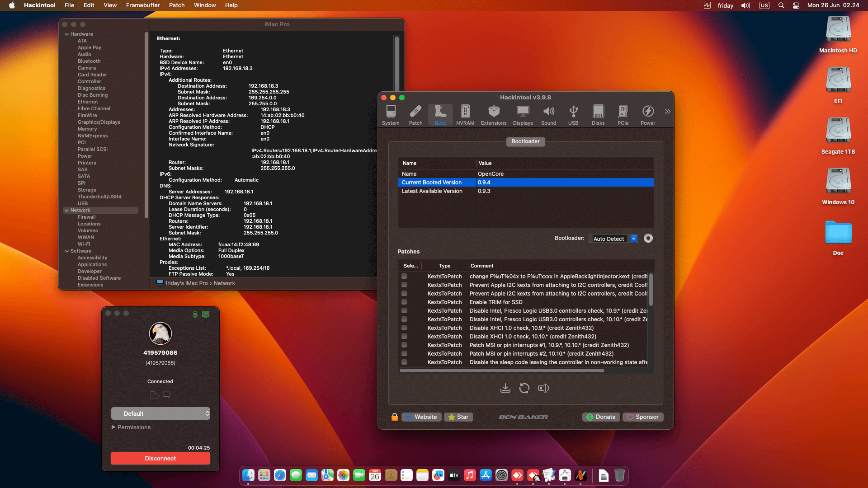Switch to the USB section
Image resolution: width=868 pixels, height=488 pixels.
click(573, 114)
